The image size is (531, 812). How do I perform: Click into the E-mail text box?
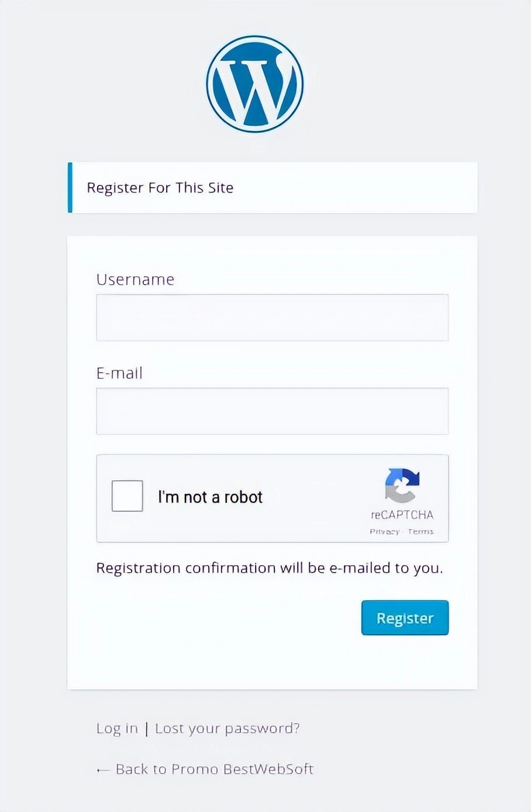272,411
